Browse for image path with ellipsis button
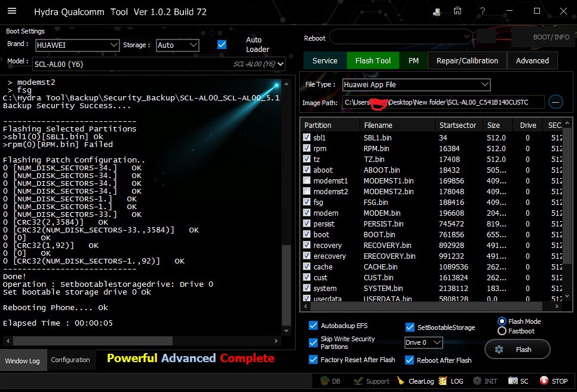Viewport: 577px width, 392px height. pyautogui.click(x=555, y=102)
